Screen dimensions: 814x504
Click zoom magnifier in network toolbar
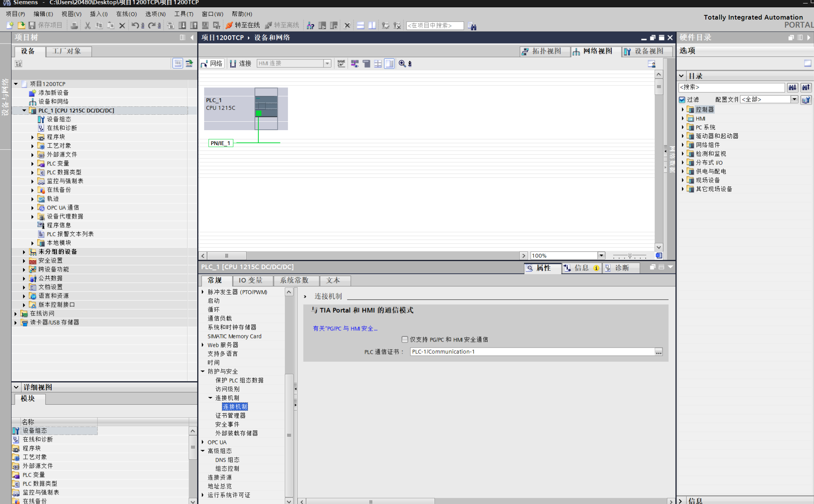(x=402, y=64)
